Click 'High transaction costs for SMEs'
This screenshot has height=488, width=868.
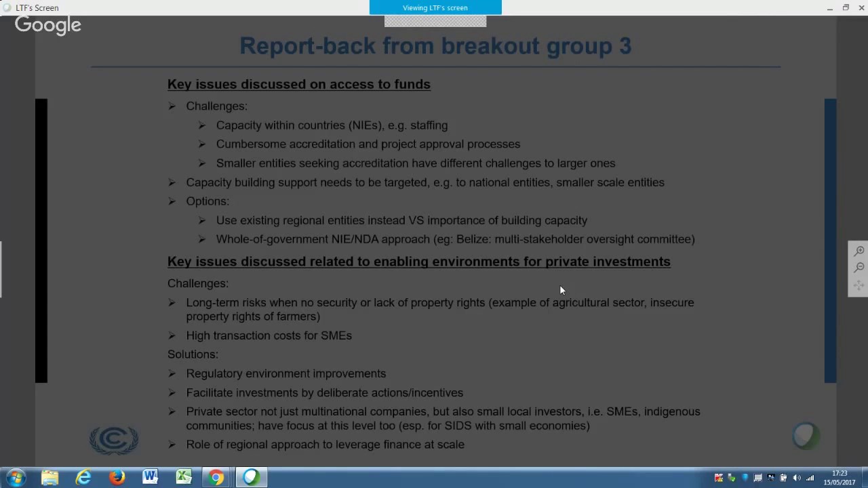[x=269, y=335]
